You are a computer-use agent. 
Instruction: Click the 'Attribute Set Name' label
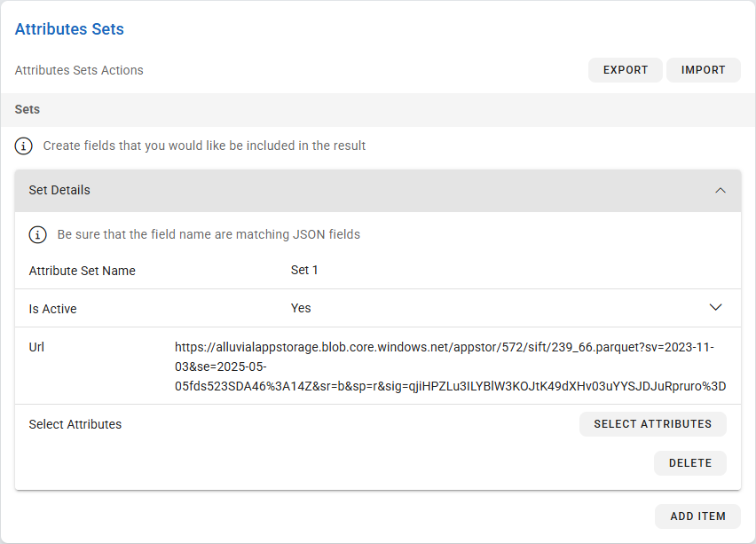click(83, 271)
